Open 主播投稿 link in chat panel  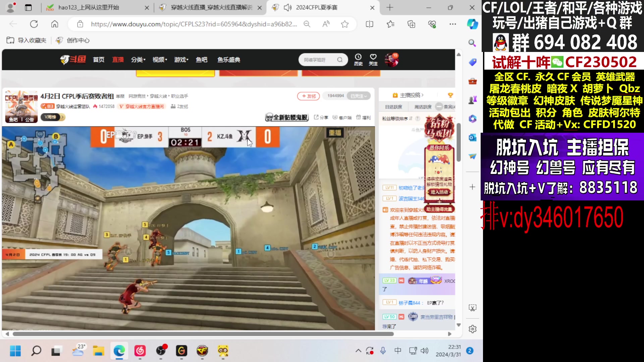click(408, 95)
